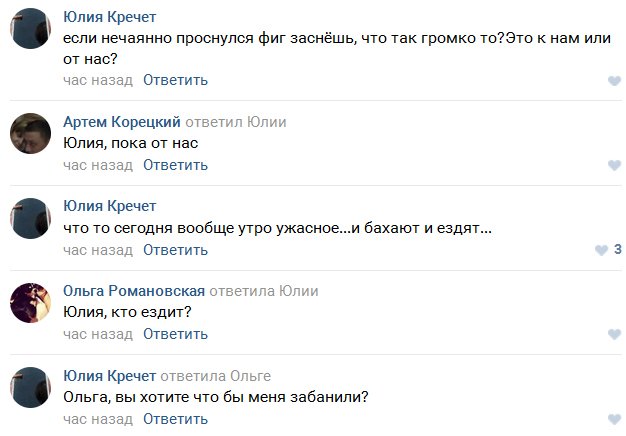Click Ответить under the last comment
Viewport: 626px width, 436px height.
pos(175,418)
